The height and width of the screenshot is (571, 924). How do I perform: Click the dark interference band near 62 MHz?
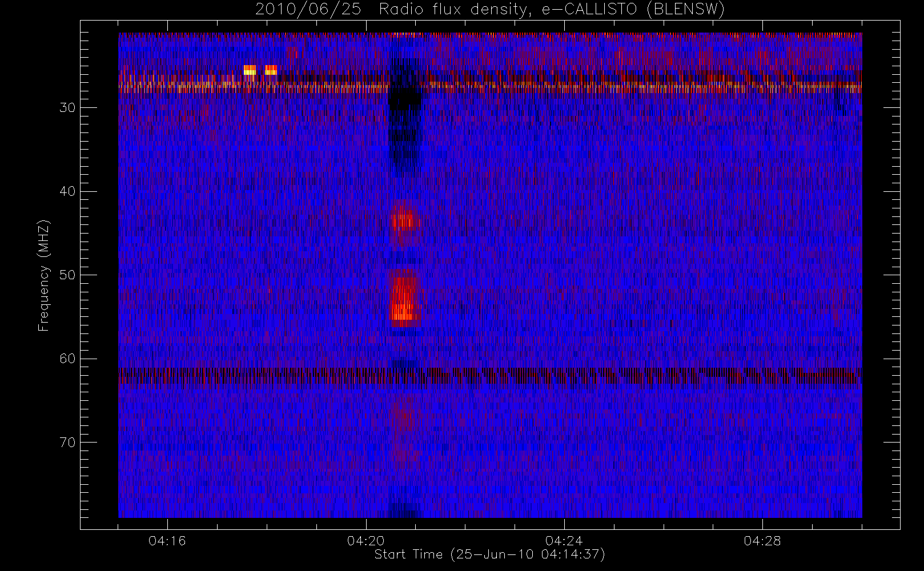490,377
